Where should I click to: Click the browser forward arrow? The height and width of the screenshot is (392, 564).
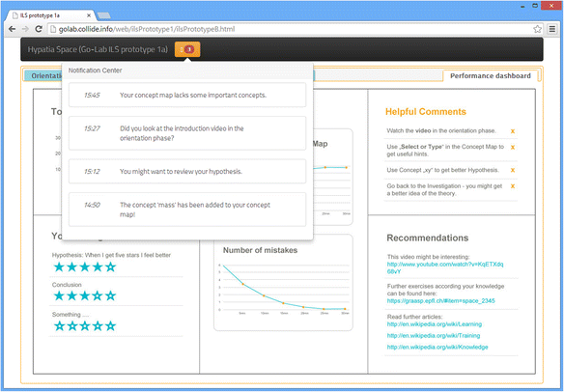[25, 29]
